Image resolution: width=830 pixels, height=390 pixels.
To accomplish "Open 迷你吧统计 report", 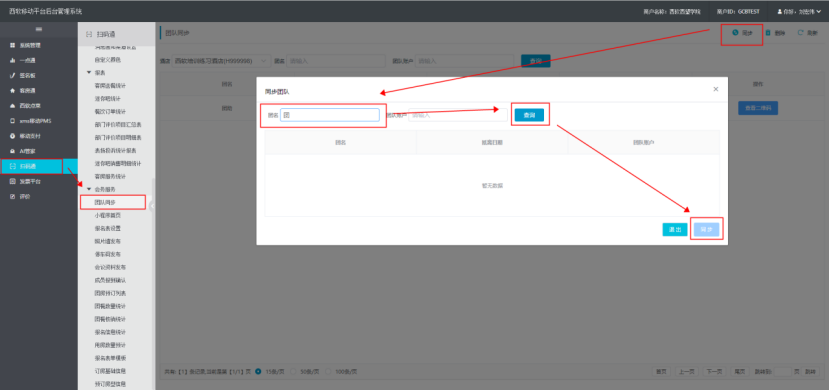I will 108,98.
